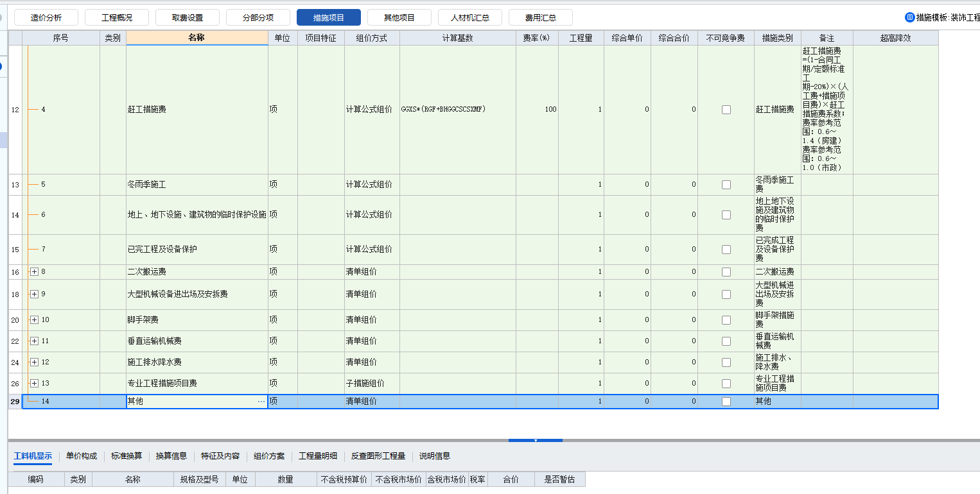The height and width of the screenshot is (494, 980).
Task: Switch to the 其他项目 tab
Action: (399, 17)
